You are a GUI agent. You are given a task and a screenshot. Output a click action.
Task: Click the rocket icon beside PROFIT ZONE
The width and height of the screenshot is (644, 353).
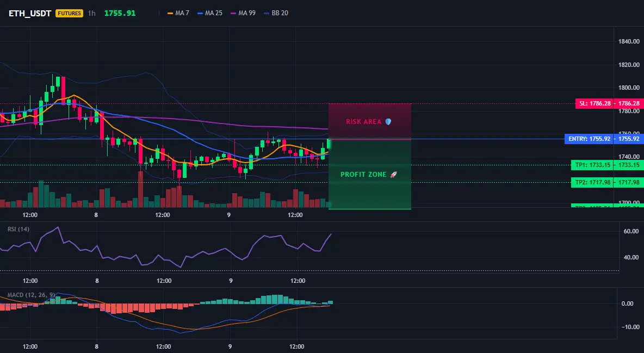pyautogui.click(x=393, y=175)
